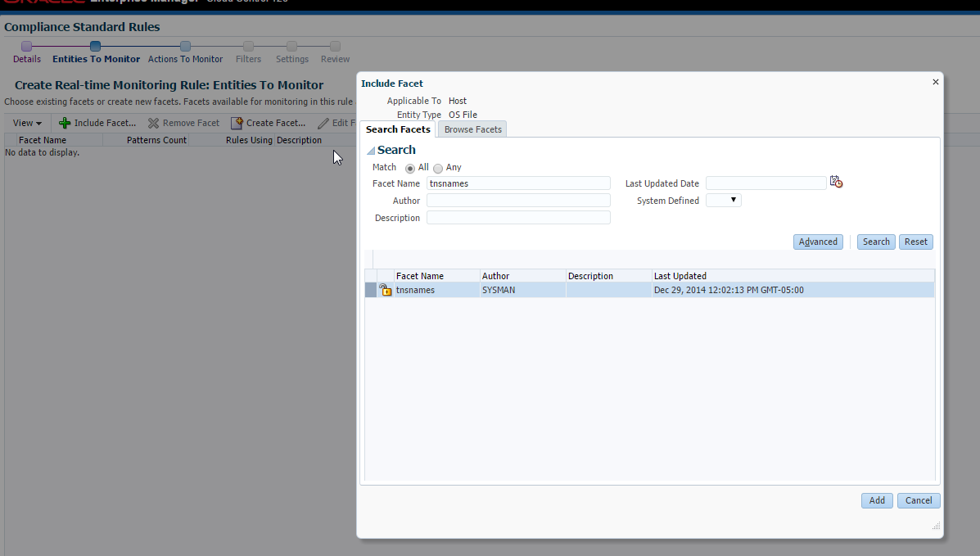Click the Create Facet... toolbar label
The height and width of the screenshot is (556, 980).
(276, 123)
